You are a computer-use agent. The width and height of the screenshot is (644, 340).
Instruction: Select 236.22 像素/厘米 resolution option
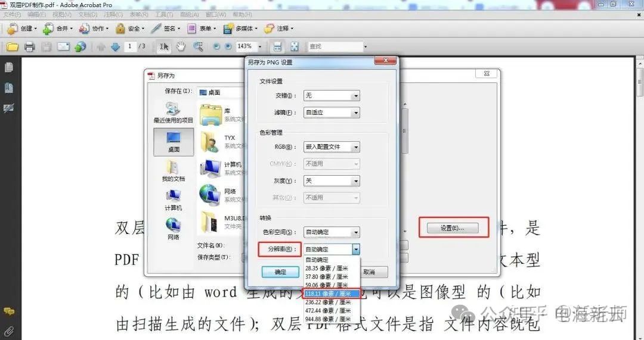(332, 302)
